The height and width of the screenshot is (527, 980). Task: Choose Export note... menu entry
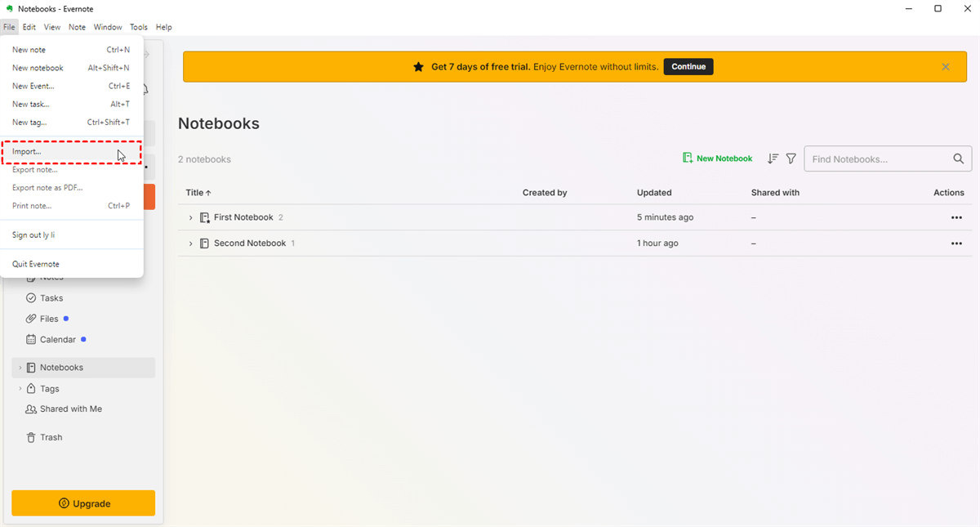click(72, 170)
